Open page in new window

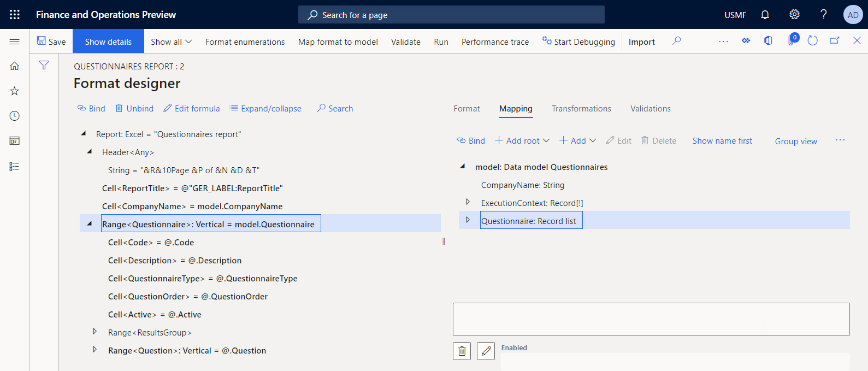[x=835, y=41]
